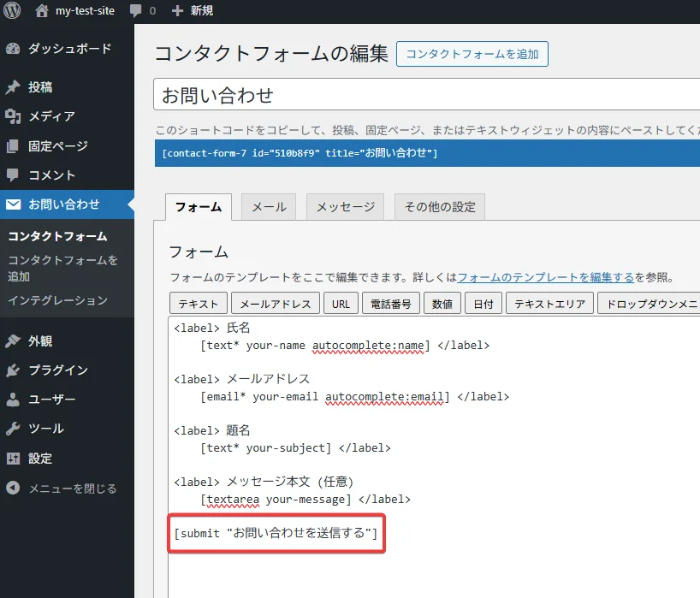The image size is (700, 598).
Task: Open メディア in the sidebar
Action: click(67, 116)
